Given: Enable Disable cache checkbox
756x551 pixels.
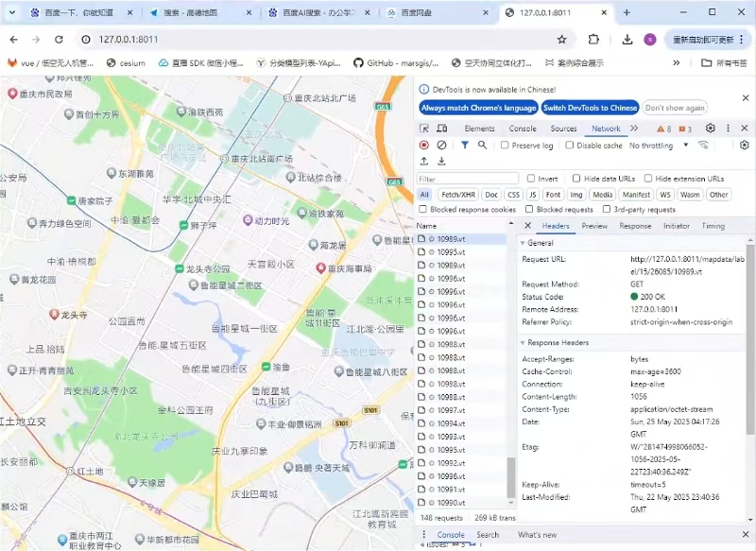Looking at the screenshot, I should click(570, 146).
